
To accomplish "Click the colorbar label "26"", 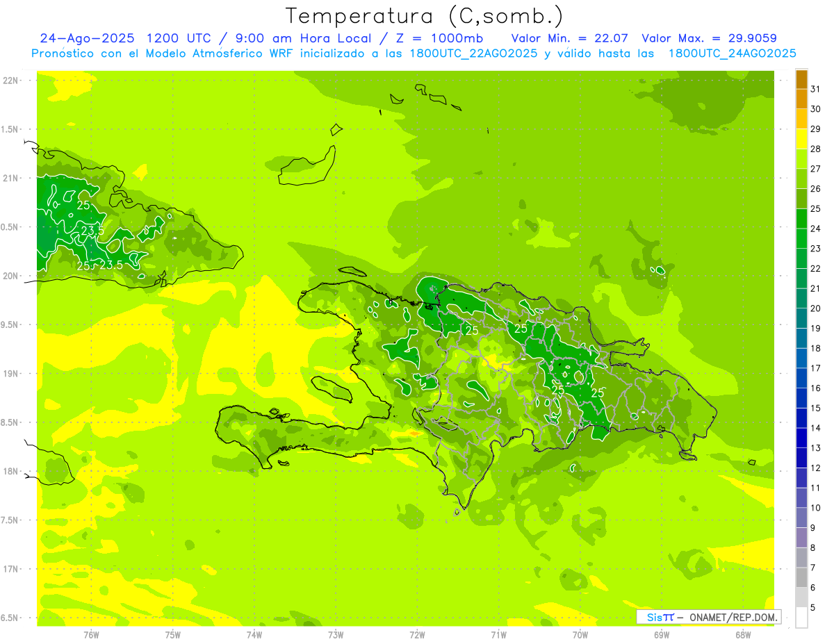I will 815,188.
